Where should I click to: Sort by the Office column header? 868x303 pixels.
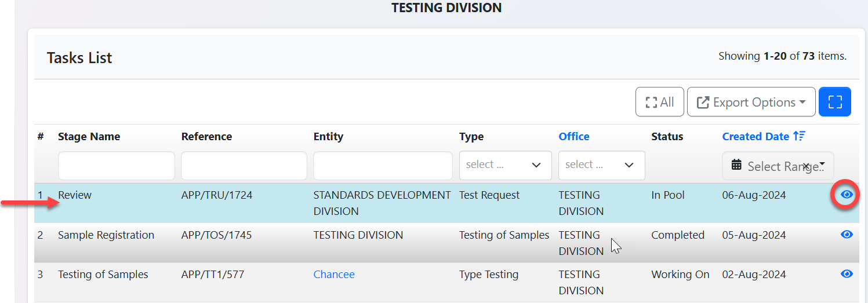[x=573, y=137]
